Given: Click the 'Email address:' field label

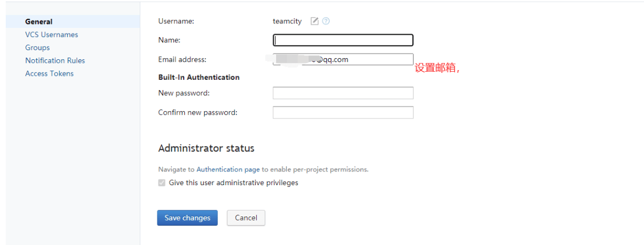Looking at the screenshot, I should [183, 60].
